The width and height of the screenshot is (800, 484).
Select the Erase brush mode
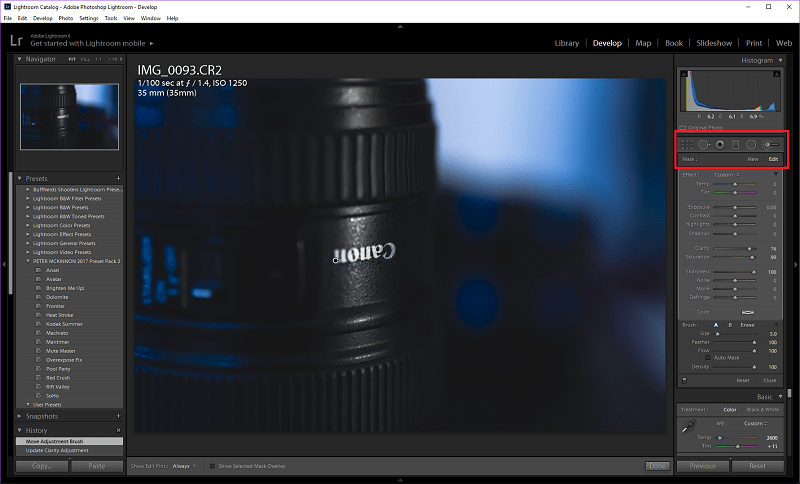coord(747,325)
